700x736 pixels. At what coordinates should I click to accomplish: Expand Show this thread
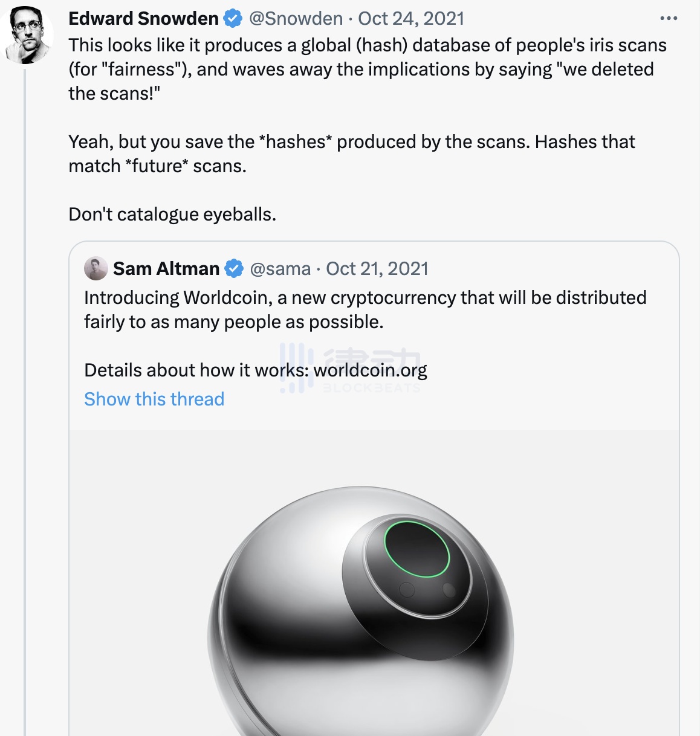coord(154,399)
